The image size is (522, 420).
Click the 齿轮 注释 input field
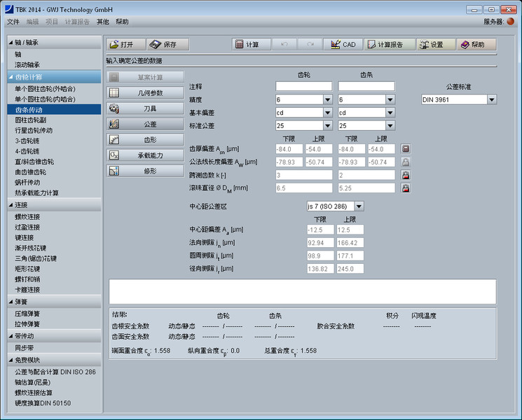tap(303, 86)
